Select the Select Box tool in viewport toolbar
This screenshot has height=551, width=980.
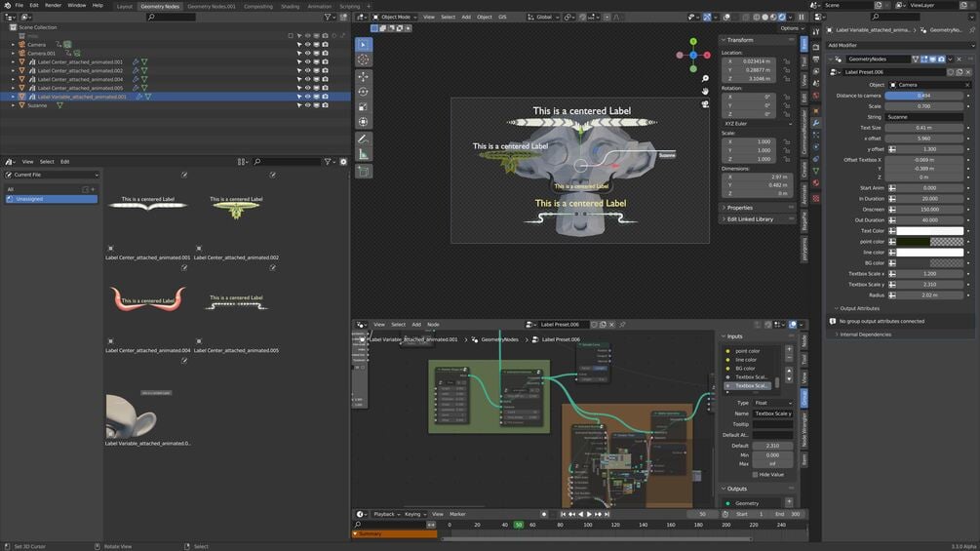363,44
